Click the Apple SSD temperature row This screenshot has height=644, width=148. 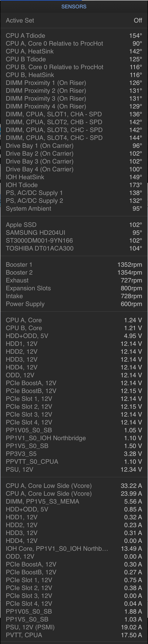pyautogui.click(x=74, y=225)
